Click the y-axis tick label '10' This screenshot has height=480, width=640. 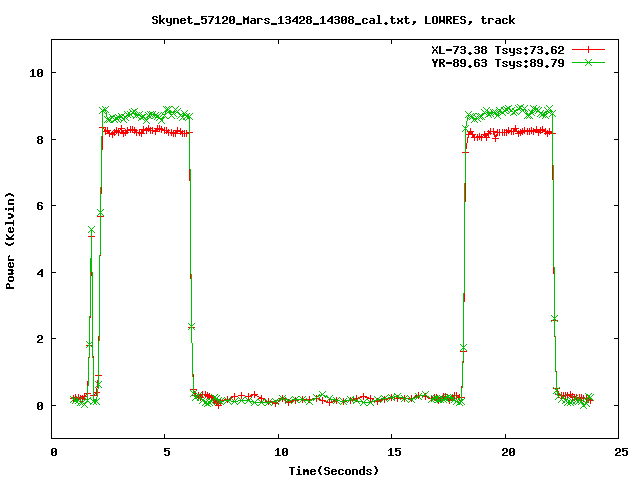coord(36,73)
